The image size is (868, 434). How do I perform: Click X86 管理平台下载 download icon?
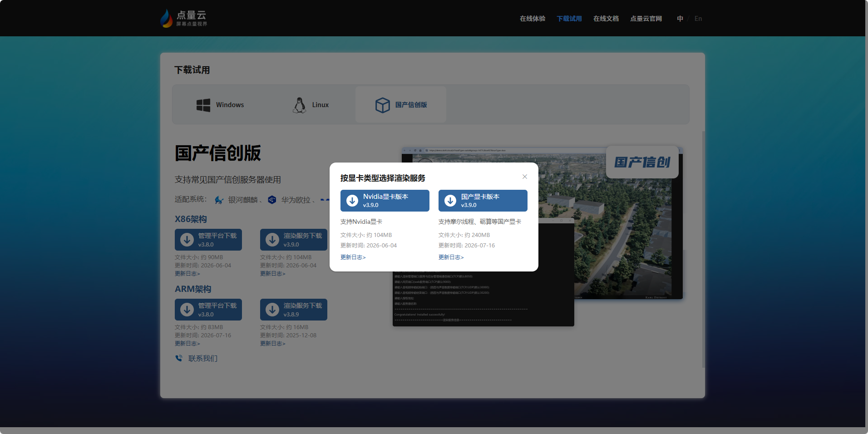pyautogui.click(x=187, y=240)
